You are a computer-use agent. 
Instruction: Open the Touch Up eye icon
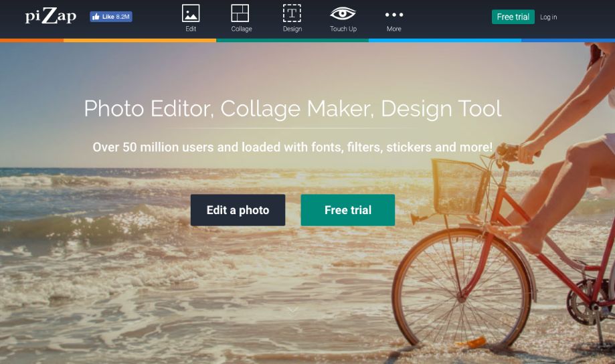pos(343,13)
